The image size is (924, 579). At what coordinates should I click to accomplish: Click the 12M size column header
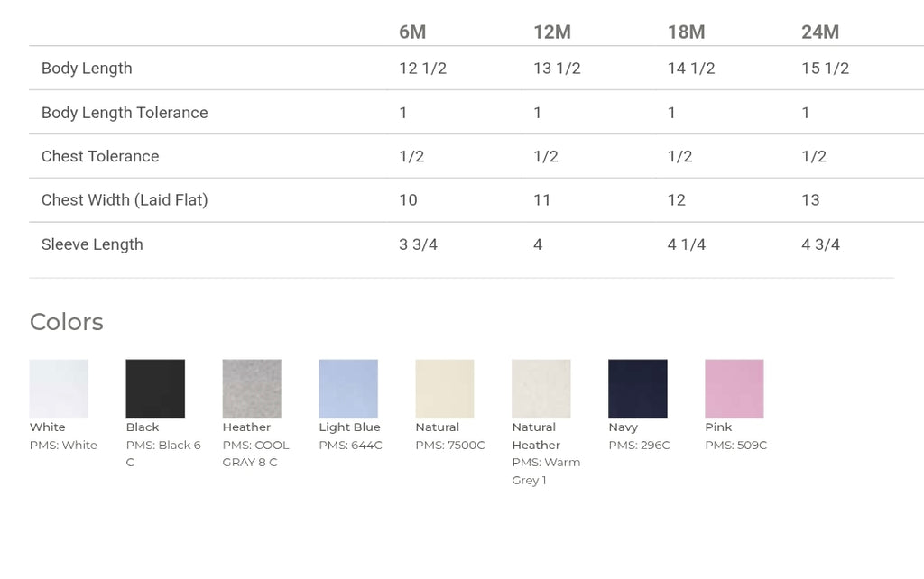[x=552, y=32]
